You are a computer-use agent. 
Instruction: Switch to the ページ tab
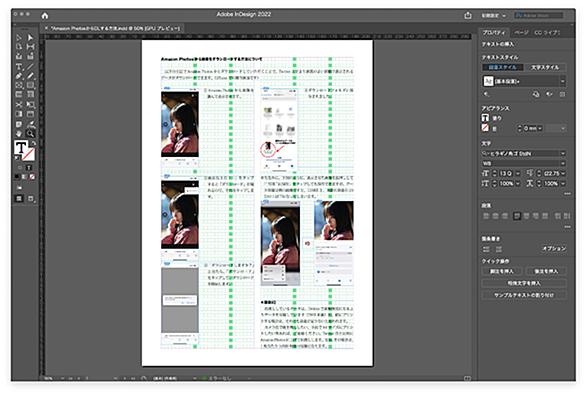521,33
